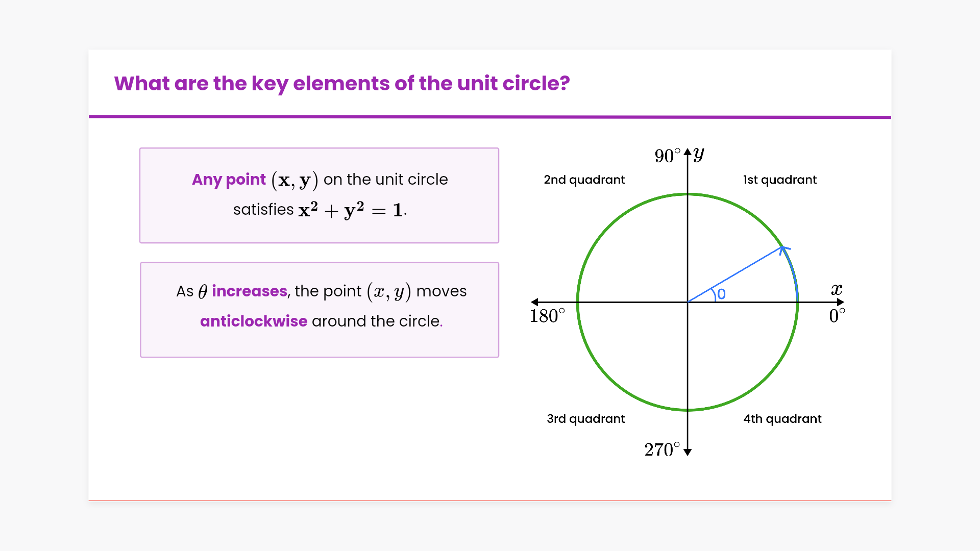
Task: Click the 270° label on the diagram
Action: click(x=661, y=449)
